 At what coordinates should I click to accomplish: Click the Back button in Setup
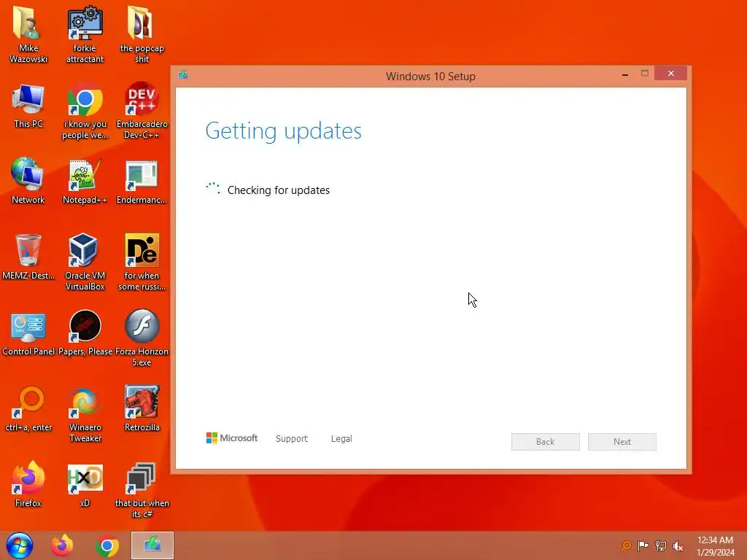[546, 442]
